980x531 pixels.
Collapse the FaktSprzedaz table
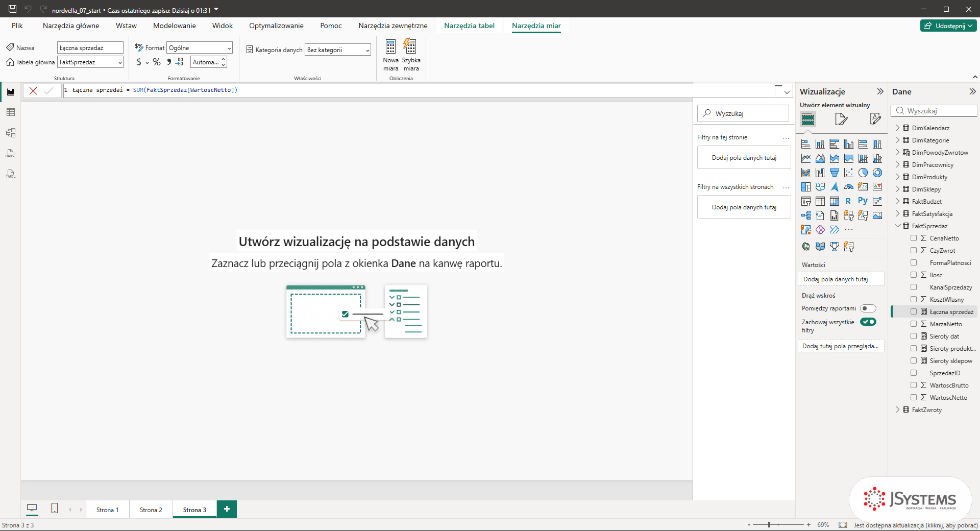898,226
